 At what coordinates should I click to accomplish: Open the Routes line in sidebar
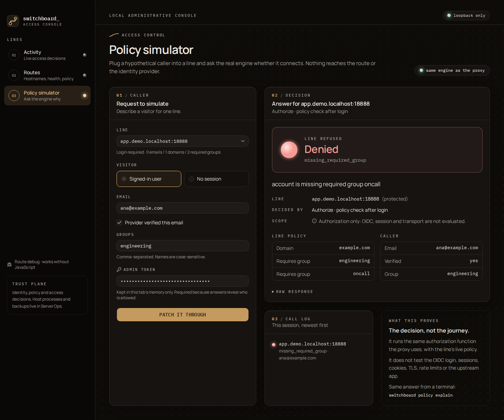47,75
